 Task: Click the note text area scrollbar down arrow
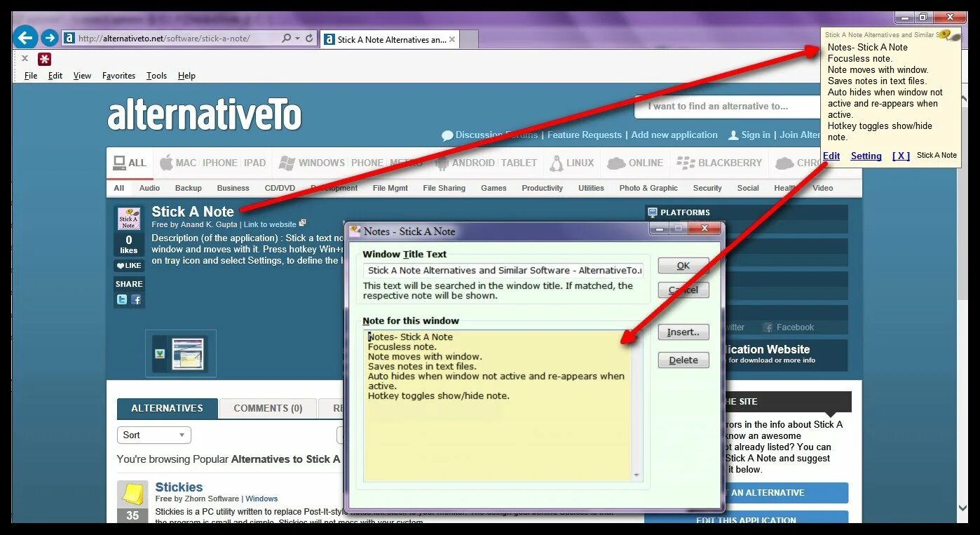(637, 475)
